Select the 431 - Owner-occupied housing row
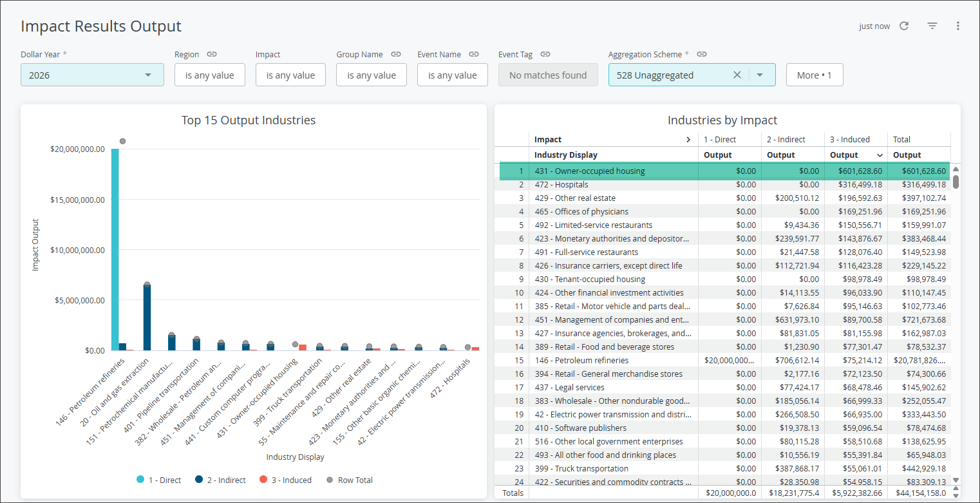 [724, 171]
